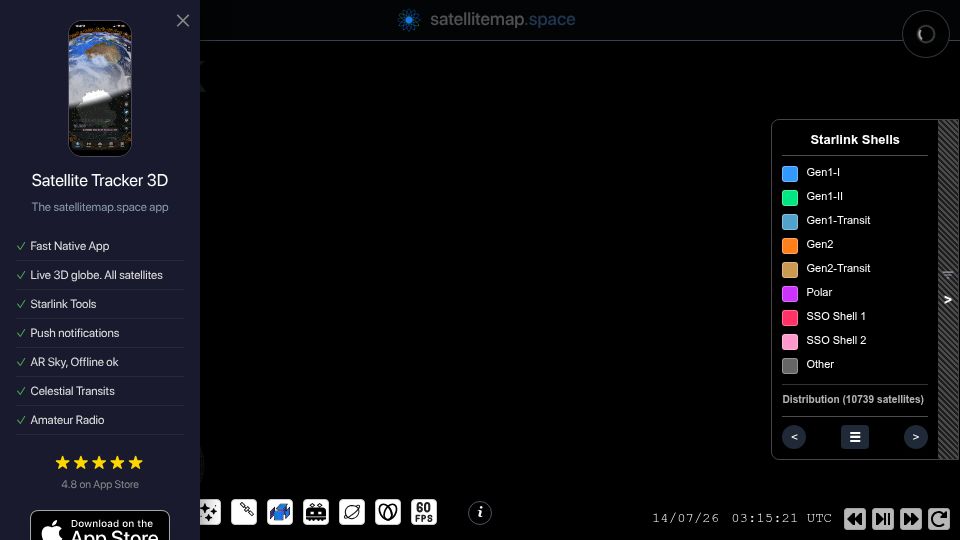The height and width of the screenshot is (540, 960).
Task: Play or pause the time simulation
Action: pos(883,519)
